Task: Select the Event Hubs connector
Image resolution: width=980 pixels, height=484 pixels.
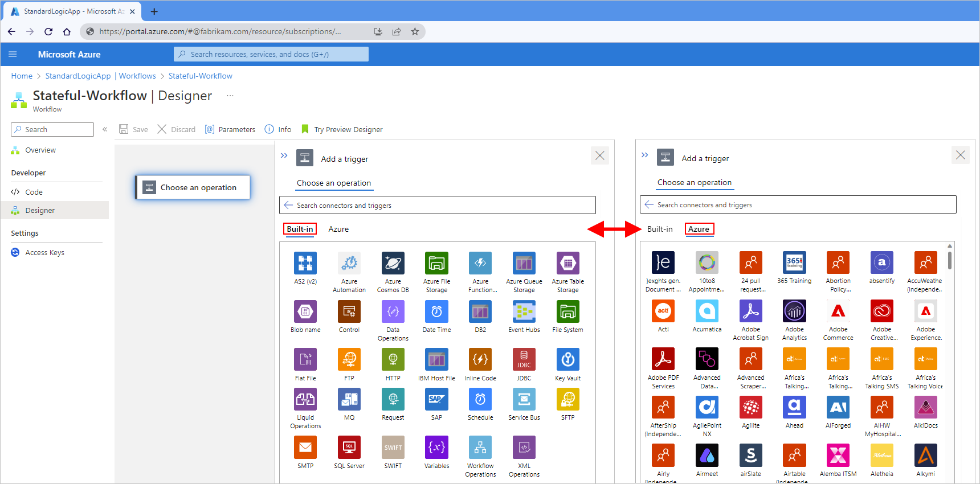Action: pos(524,311)
